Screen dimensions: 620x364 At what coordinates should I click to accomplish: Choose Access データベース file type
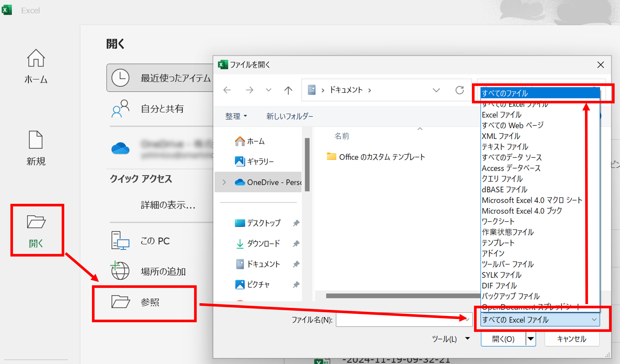(540, 168)
